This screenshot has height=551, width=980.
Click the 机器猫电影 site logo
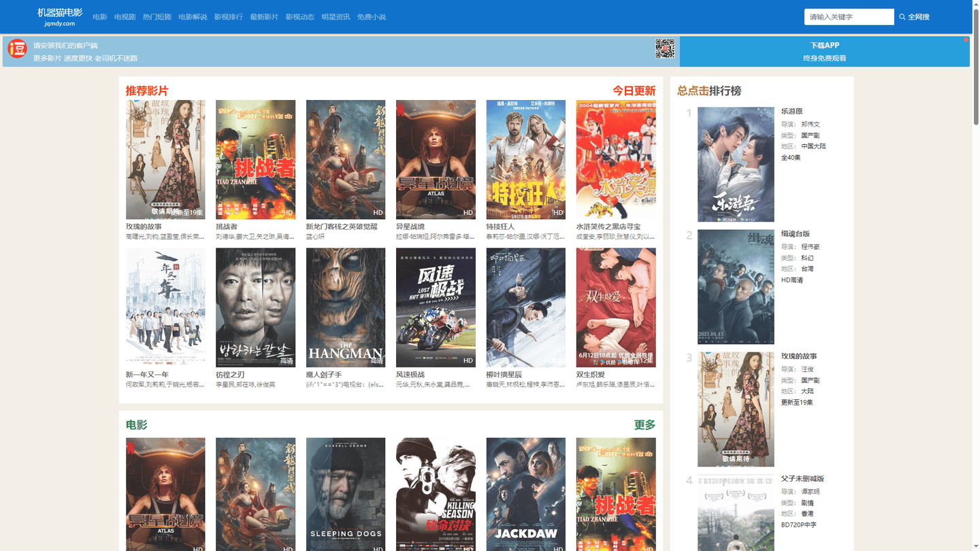click(60, 17)
